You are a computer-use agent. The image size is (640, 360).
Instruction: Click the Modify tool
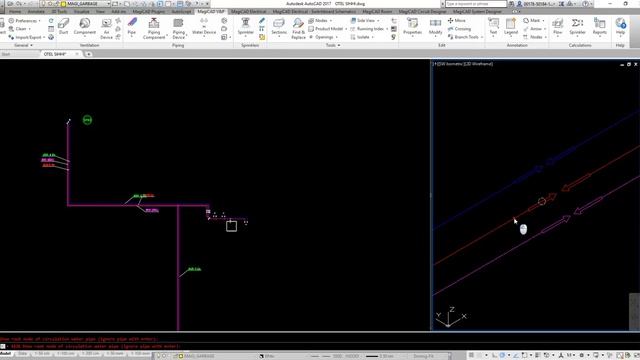pyautogui.click(x=435, y=27)
